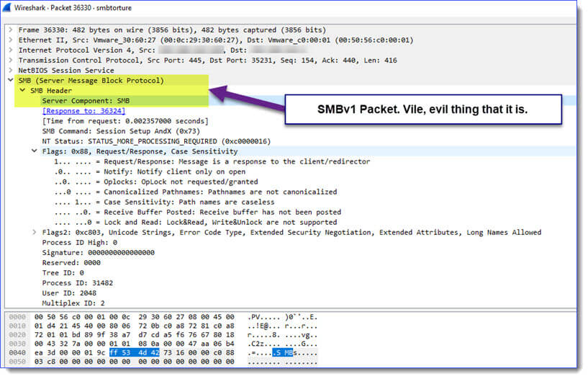Click ASCII column text .PV..... )0`'..E.
This screenshot has height=379, width=588.
(x=282, y=317)
